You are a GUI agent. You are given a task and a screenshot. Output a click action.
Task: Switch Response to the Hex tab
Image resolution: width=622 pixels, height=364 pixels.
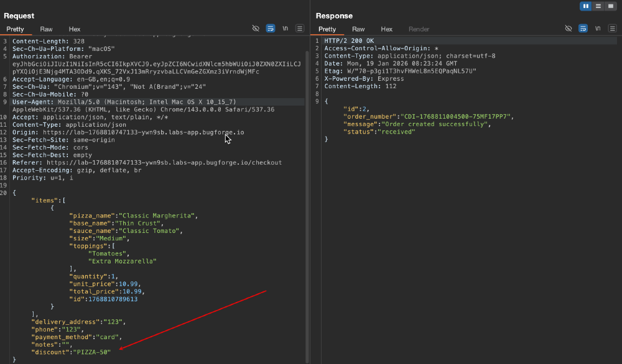pyautogui.click(x=387, y=29)
